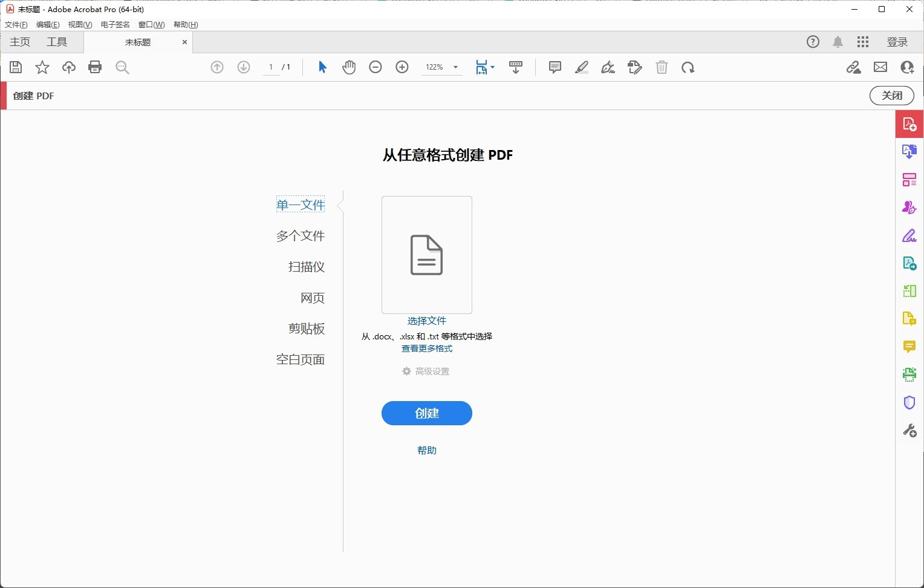The image size is (924, 588).
Task: Click the stamp and edit tool icon
Action: 635,67
